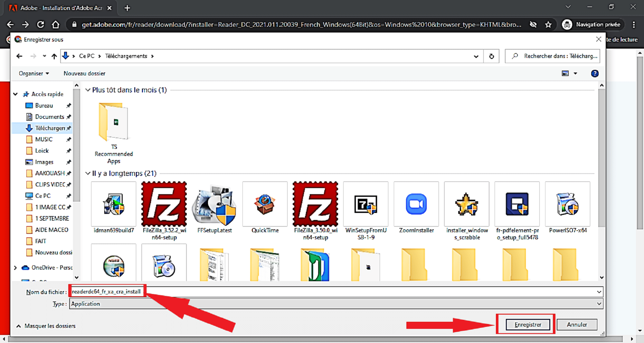Collapse the Accès rapide tree node
This screenshot has width=644, height=343.
point(15,94)
